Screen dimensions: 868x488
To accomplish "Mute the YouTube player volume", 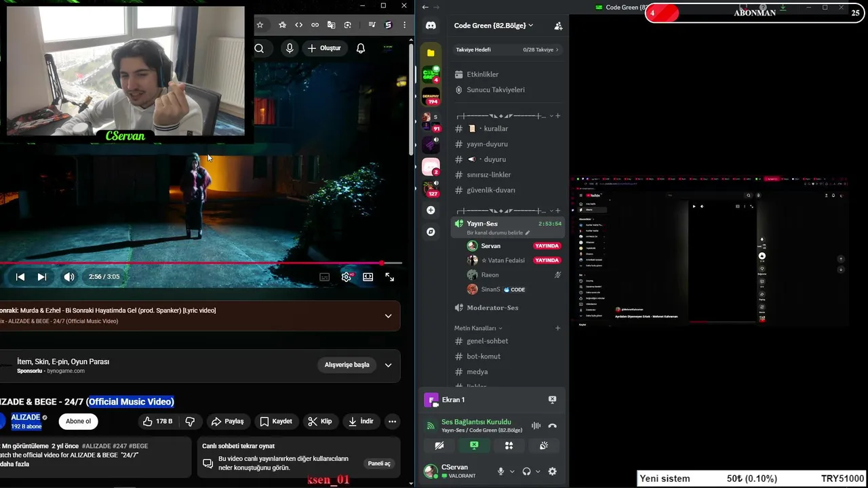I will [69, 277].
